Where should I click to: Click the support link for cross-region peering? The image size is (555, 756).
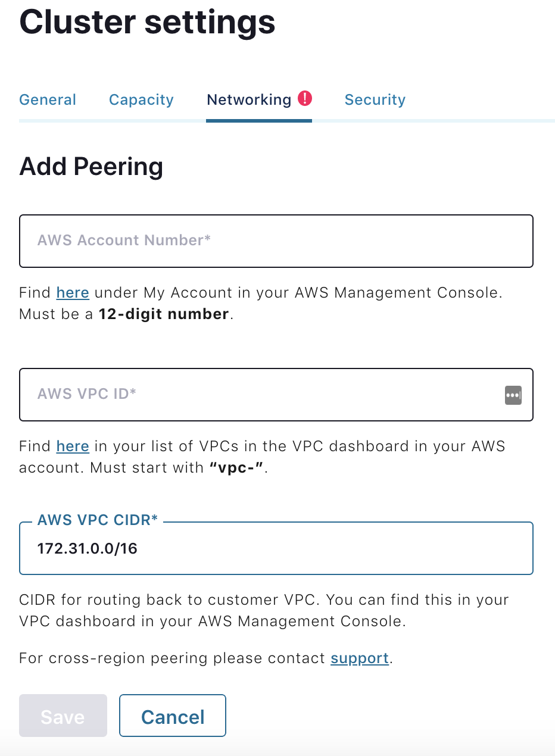[x=359, y=658]
